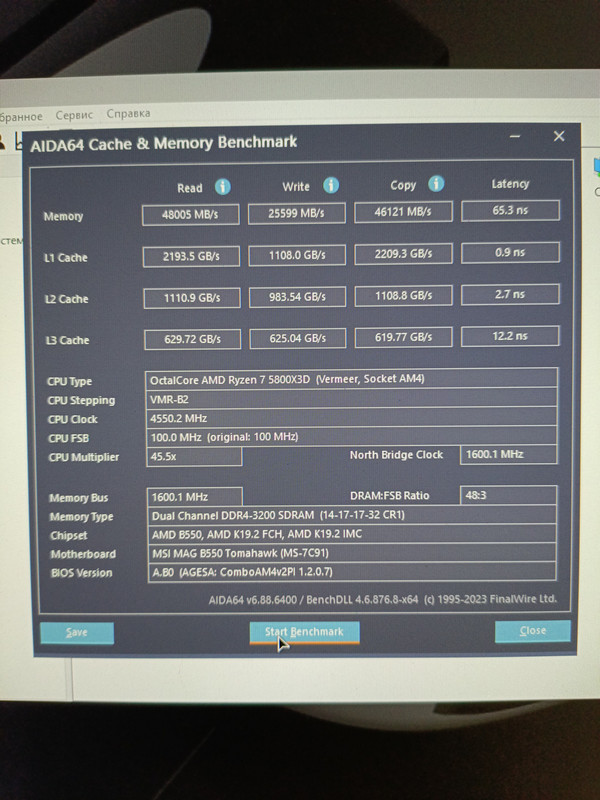This screenshot has height=800, width=600.
Task: Click the CPU Clock value 4550.2 MHz
Action: (x=351, y=418)
